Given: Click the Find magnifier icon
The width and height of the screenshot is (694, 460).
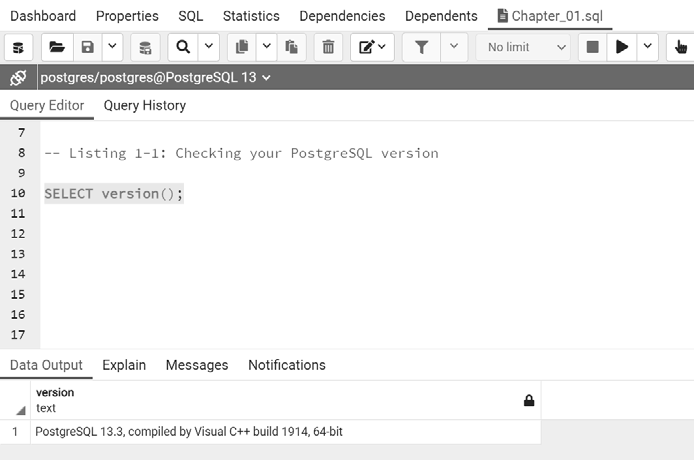Looking at the screenshot, I should 183,47.
